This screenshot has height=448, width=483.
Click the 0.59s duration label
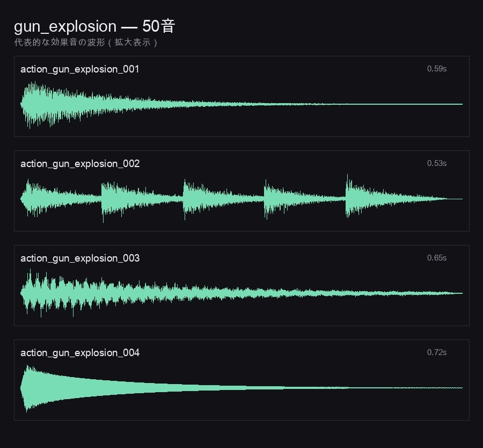436,69
